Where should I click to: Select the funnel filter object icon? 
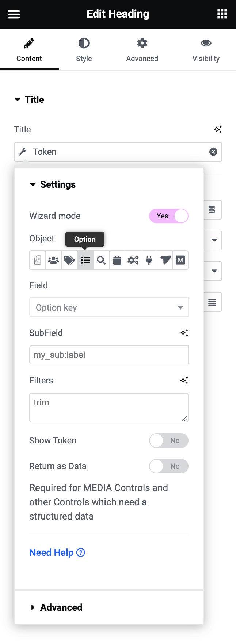[x=165, y=260]
